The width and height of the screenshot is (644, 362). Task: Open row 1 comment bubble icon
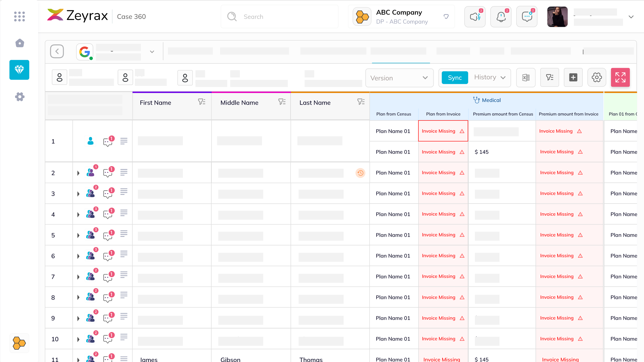(x=108, y=142)
